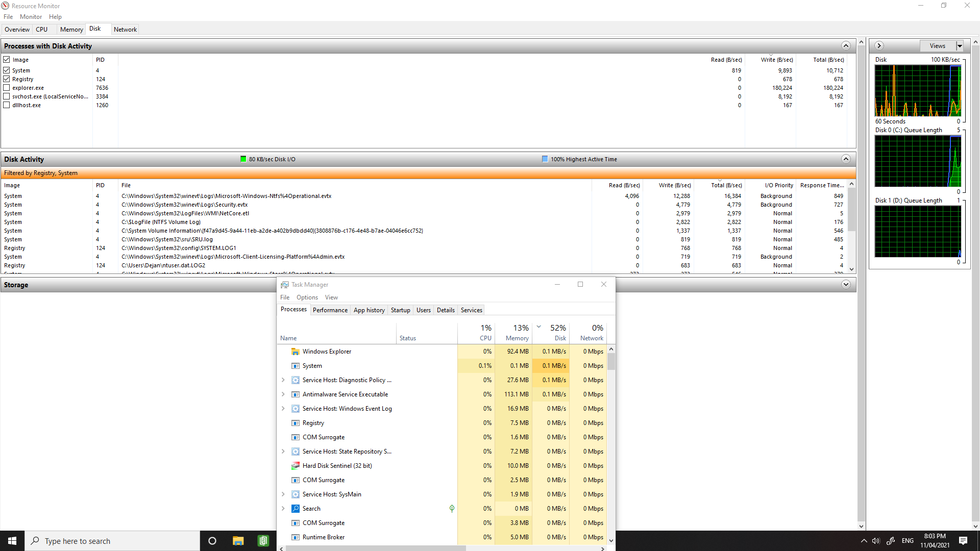Image resolution: width=980 pixels, height=551 pixels.
Task: Sort by Write (B/sec) column header
Action: pyautogui.click(x=776, y=60)
